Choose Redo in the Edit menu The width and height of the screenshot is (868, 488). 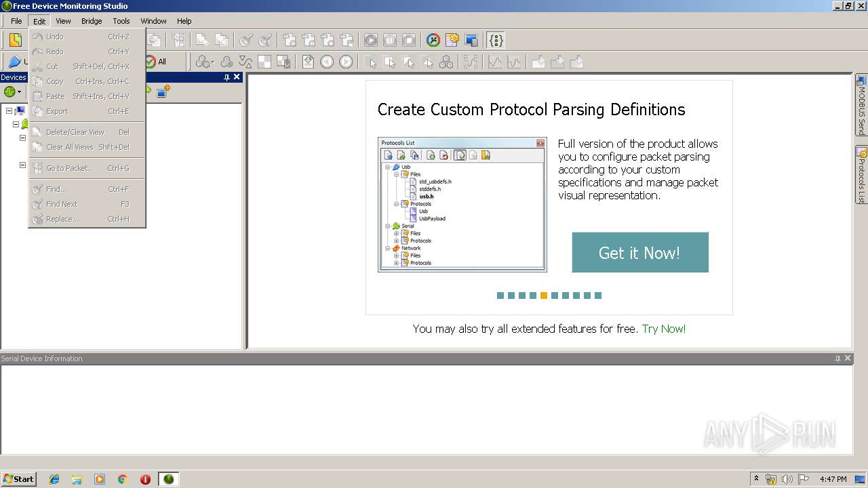coord(87,52)
